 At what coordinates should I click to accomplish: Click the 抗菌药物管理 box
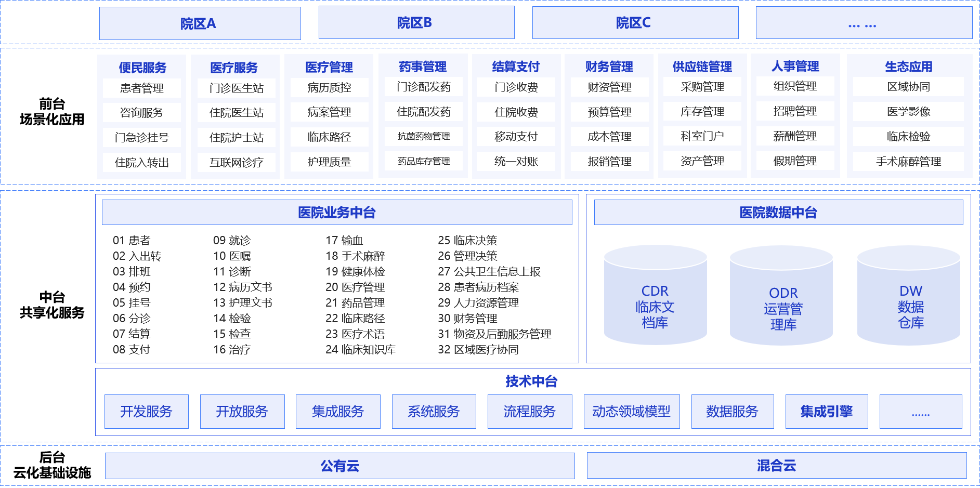pyautogui.click(x=423, y=136)
